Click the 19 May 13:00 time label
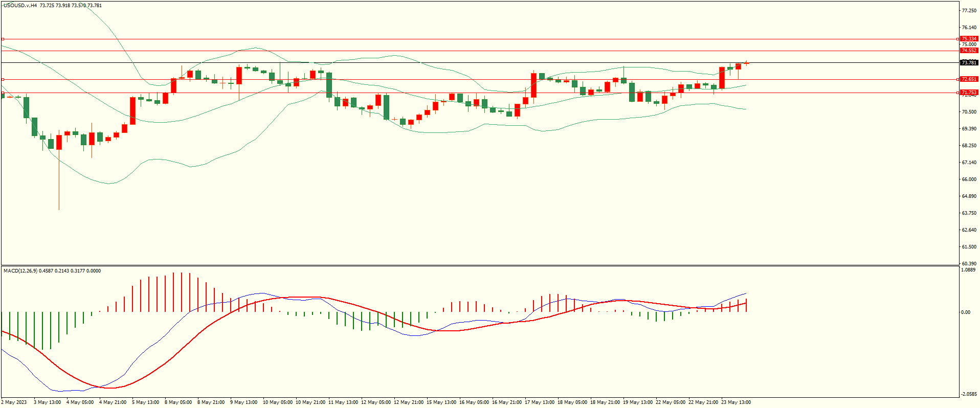 click(x=638, y=402)
